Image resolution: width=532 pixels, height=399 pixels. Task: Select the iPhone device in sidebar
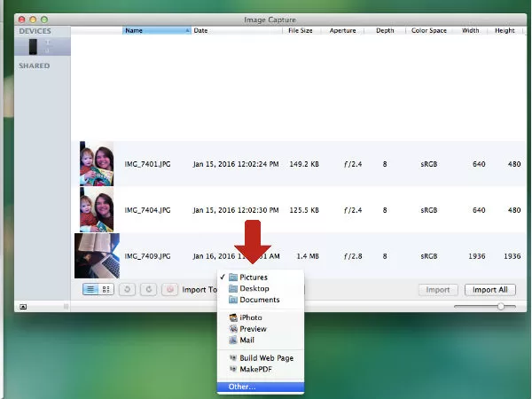34,46
